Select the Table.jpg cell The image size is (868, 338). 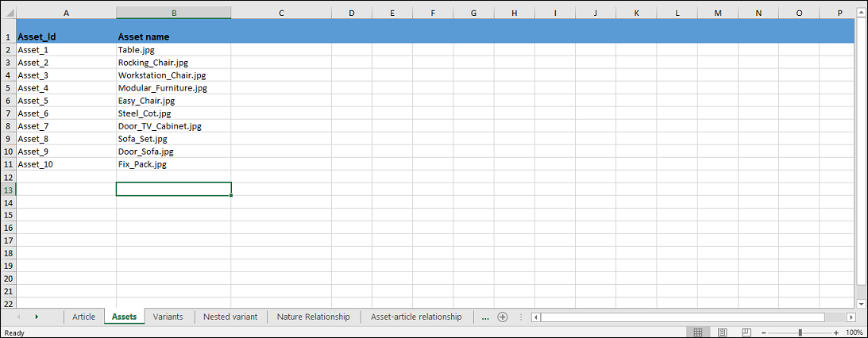[x=174, y=50]
